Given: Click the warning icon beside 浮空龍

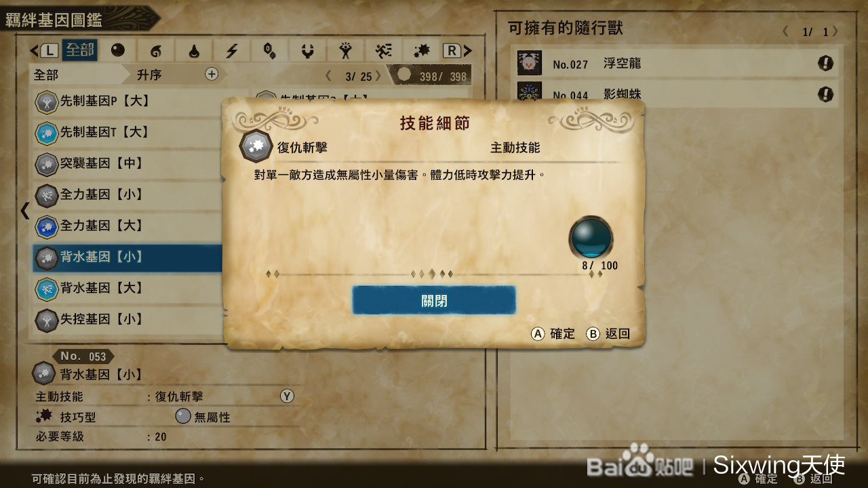Looking at the screenshot, I should [x=825, y=64].
